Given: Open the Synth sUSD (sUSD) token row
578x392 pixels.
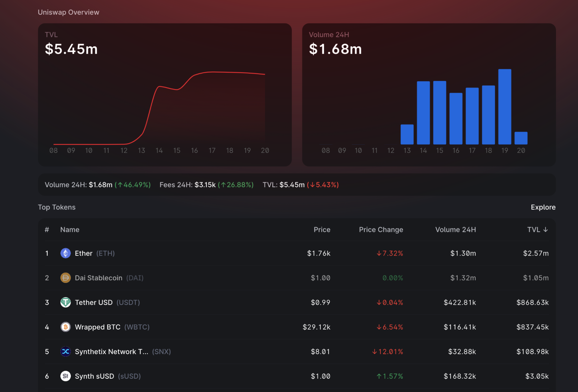Looking at the screenshot, I should point(297,376).
